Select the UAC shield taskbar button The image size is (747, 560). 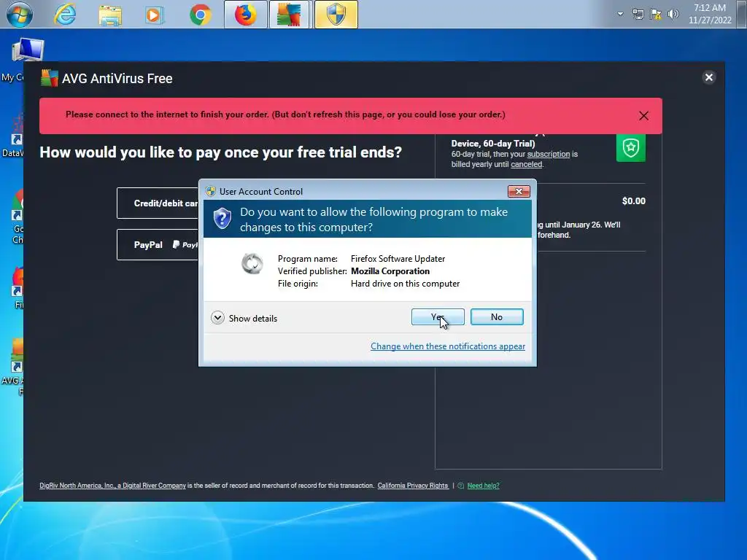point(336,15)
